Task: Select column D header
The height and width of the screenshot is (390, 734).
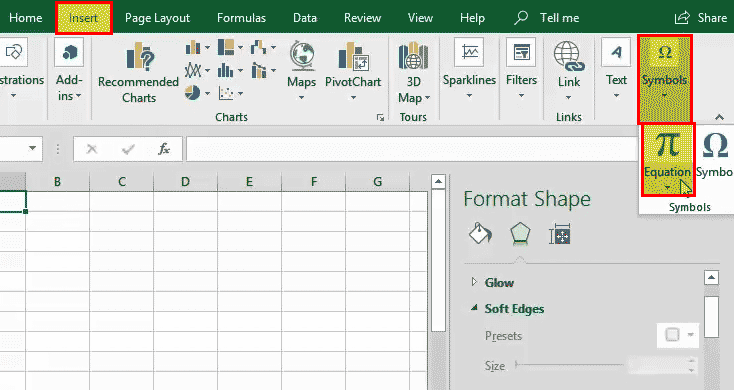Action: click(x=185, y=182)
